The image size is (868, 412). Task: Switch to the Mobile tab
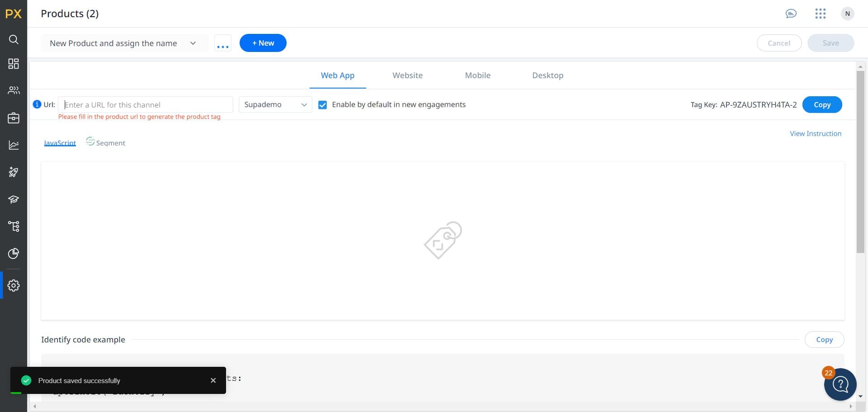477,75
